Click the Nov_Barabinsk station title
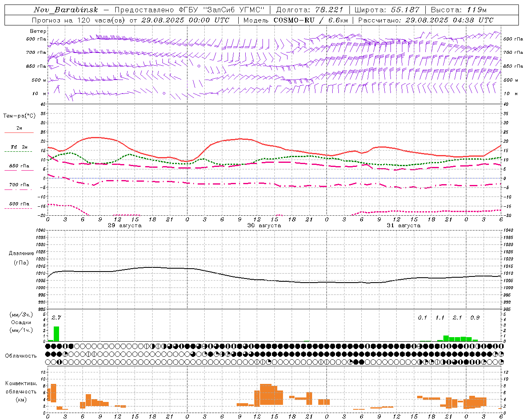 (x=66, y=10)
